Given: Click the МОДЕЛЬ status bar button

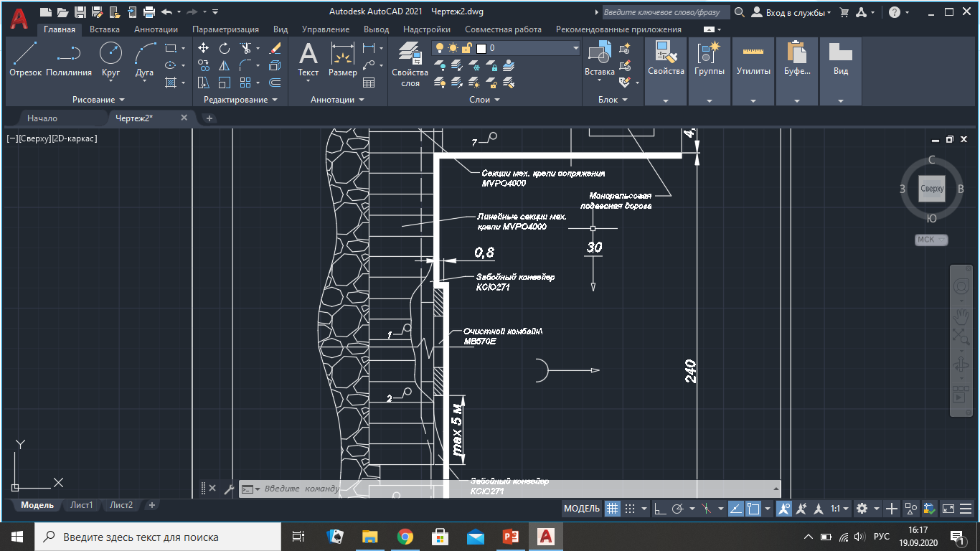Looking at the screenshot, I should [581, 509].
